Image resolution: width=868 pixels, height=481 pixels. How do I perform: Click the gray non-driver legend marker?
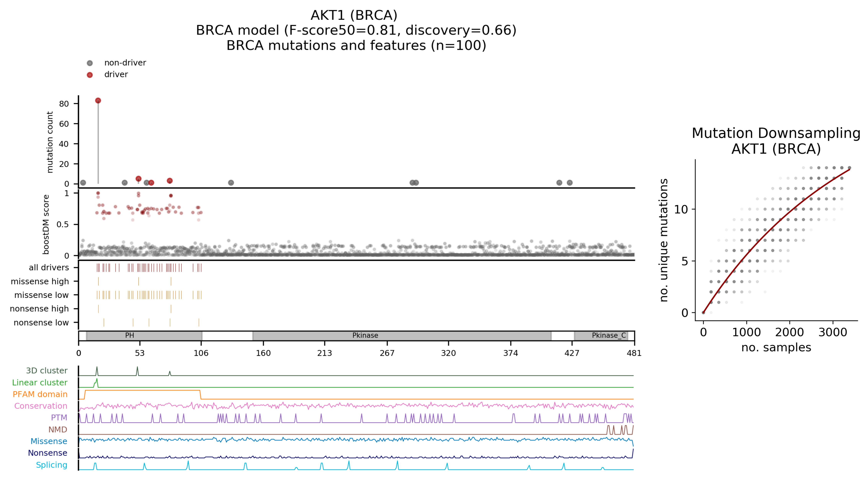90,63
